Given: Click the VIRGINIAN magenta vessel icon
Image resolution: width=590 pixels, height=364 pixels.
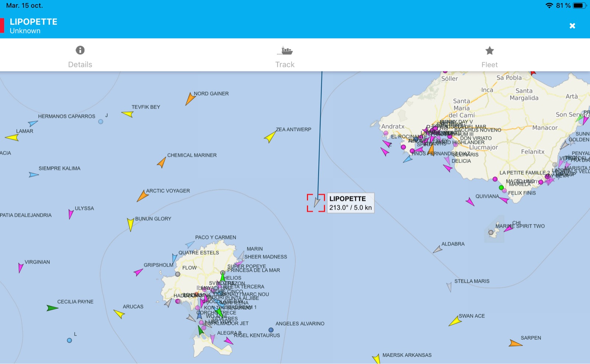Looking at the screenshot, I should (21, 267).
